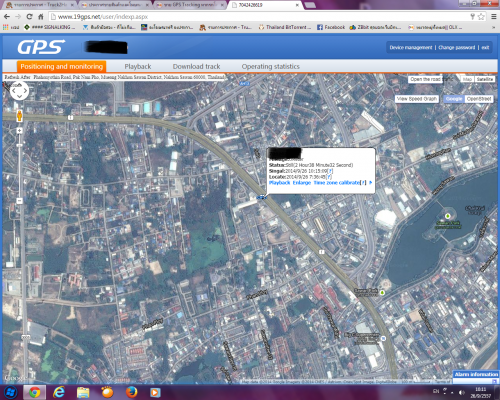
Task: Click Enlarge link in info popup
Action: coord(302,183)
